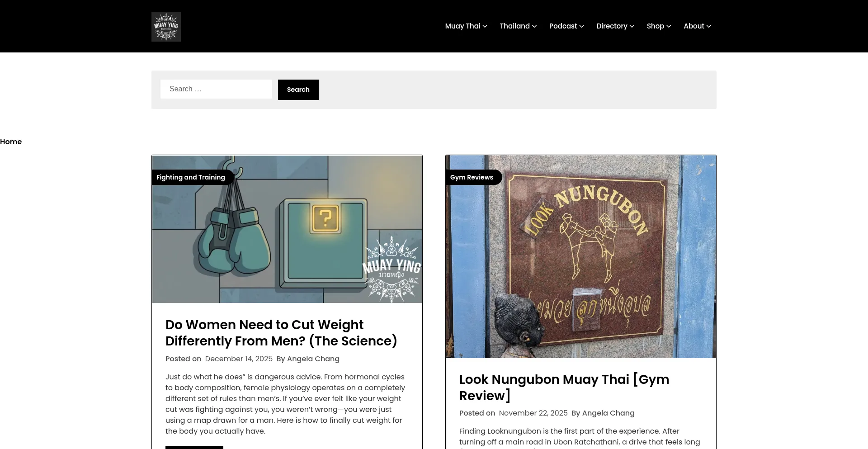Open the Fighting and Training category tag
Viewport: 868px width, 449px height.
pos(191,177)
